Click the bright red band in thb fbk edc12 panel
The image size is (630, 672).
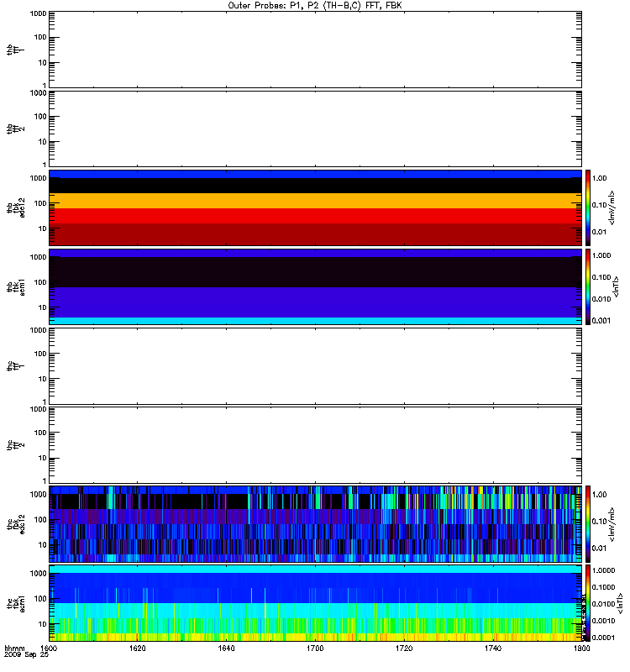315,216
